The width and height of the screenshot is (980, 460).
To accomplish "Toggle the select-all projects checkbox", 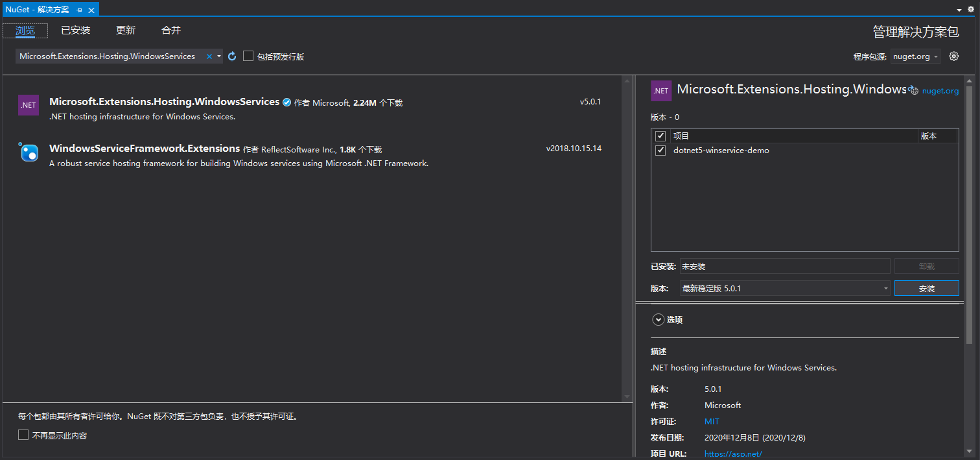I will point(660,136).
